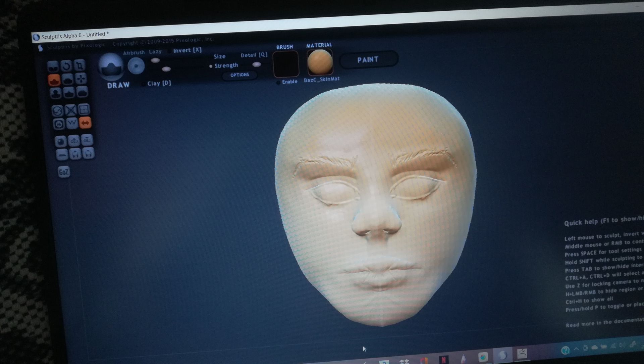Select the Pinch tool
This screenshot has width=644, height=364.
pos(69,92)
